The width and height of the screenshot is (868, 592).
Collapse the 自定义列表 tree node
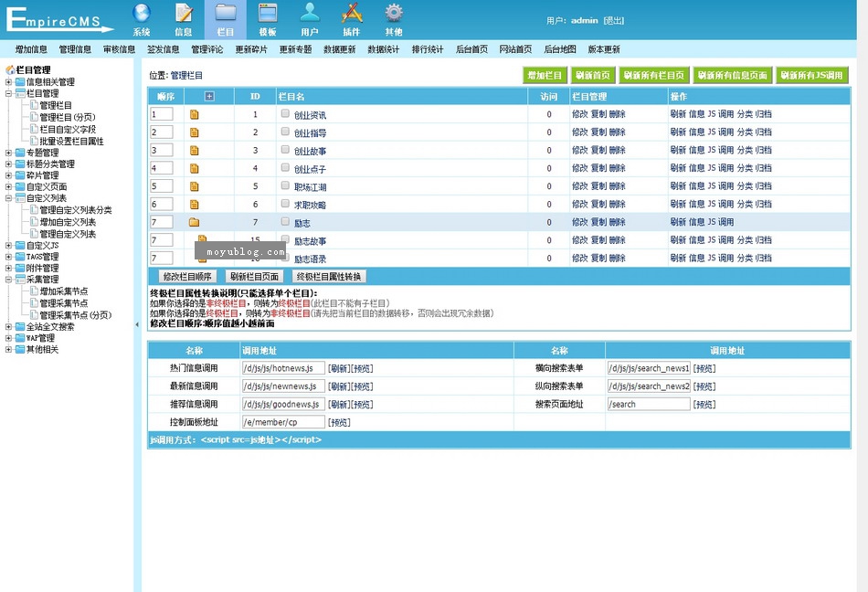click(x=8, y=198)
